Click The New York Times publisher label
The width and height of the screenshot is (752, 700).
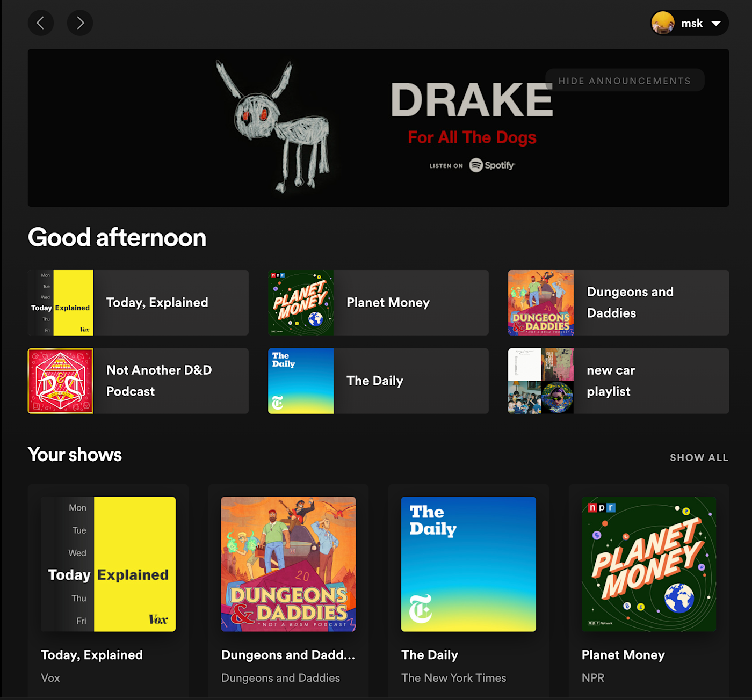(x=454, y=678)
